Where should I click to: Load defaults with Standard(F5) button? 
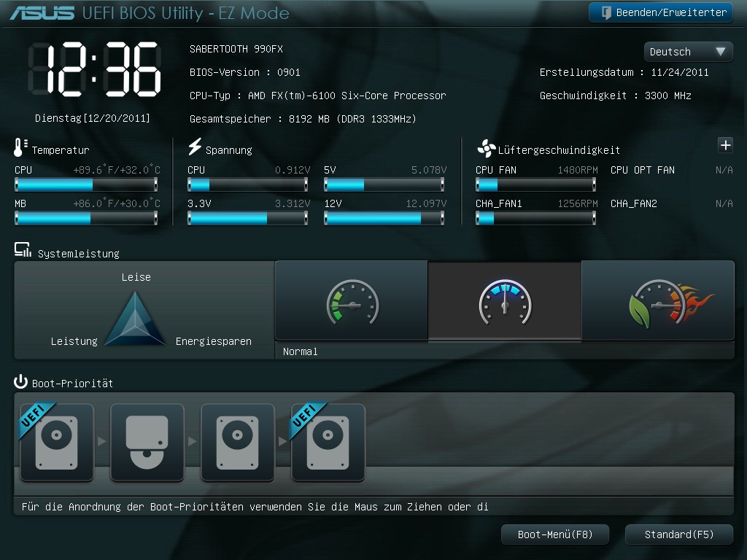[679, 534]
